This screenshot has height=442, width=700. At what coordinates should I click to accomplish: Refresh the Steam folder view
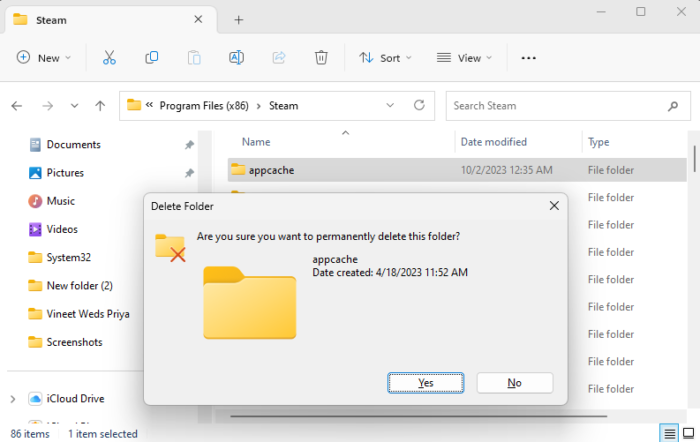point(419,105)
